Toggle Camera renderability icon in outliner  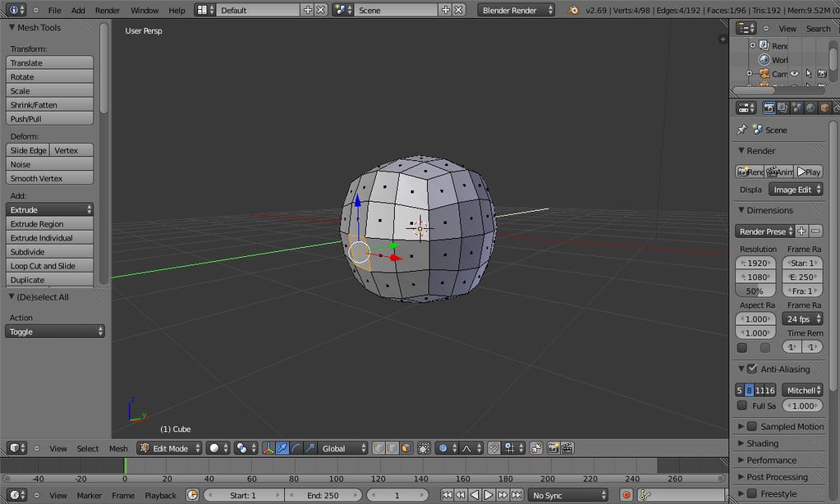pyautogui.click(x=822, y=73)
